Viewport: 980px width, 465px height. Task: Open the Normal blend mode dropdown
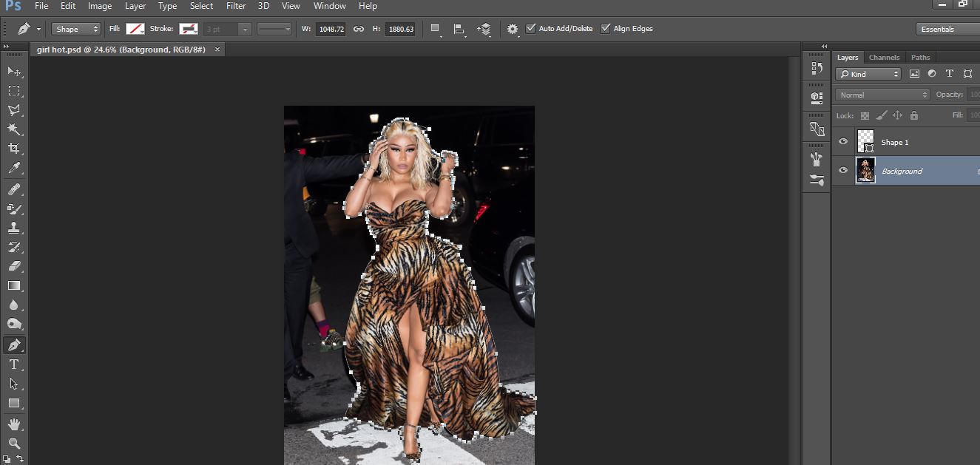click(882, 95)
